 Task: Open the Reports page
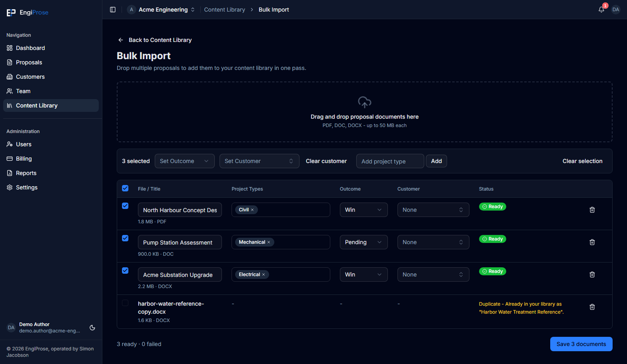[x=51, y=173]
